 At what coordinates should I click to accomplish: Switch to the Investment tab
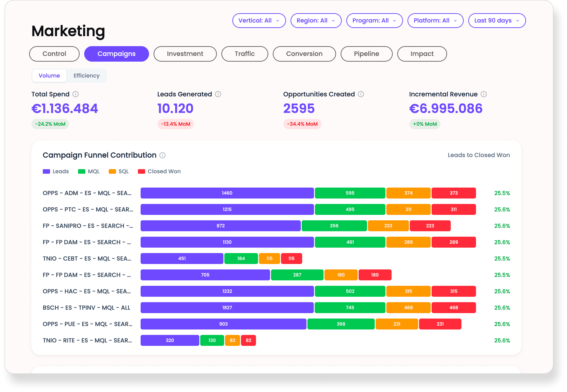185,54
